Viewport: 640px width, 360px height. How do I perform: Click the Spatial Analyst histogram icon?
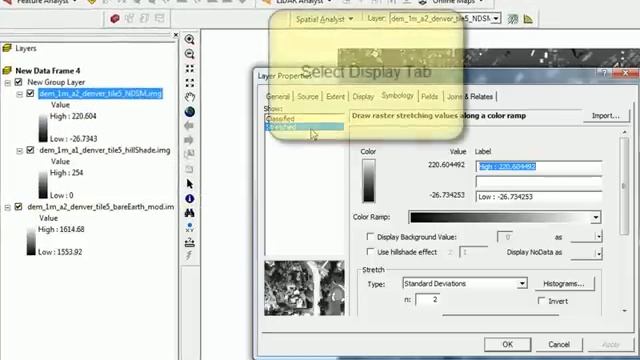528,19
